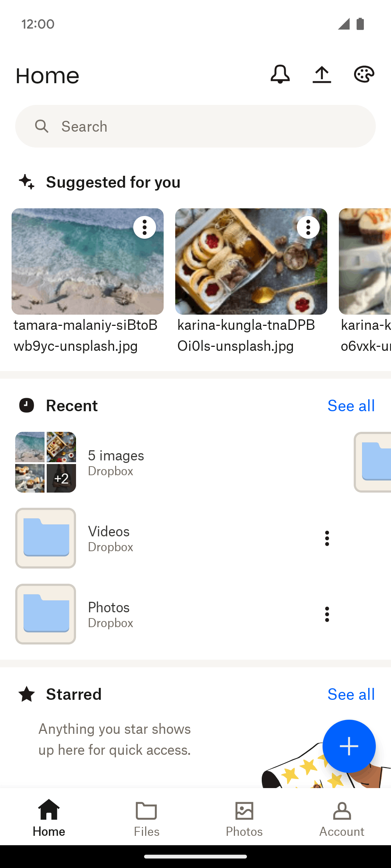Click the Home page title
This screenshot has width=391, height=868.
point(47,76)
